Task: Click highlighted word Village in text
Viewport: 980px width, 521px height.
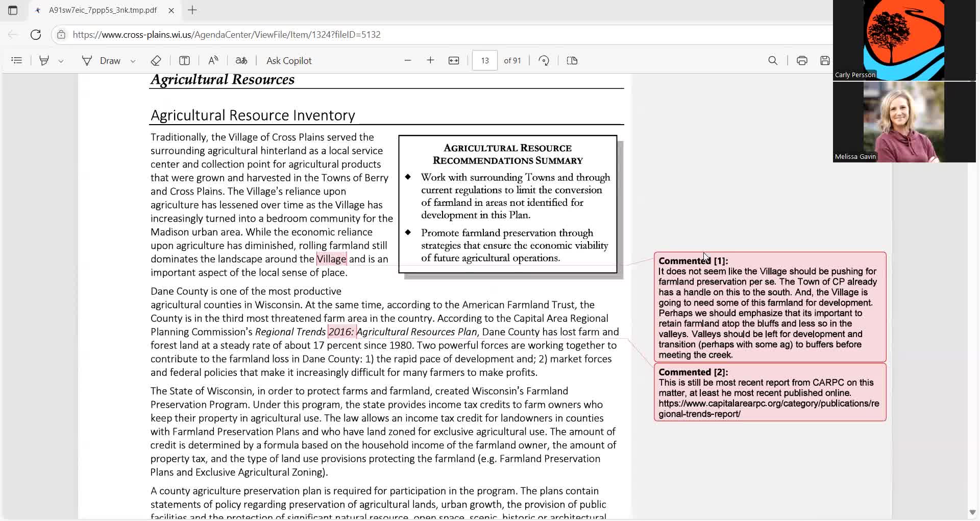Action: [331, 259]
